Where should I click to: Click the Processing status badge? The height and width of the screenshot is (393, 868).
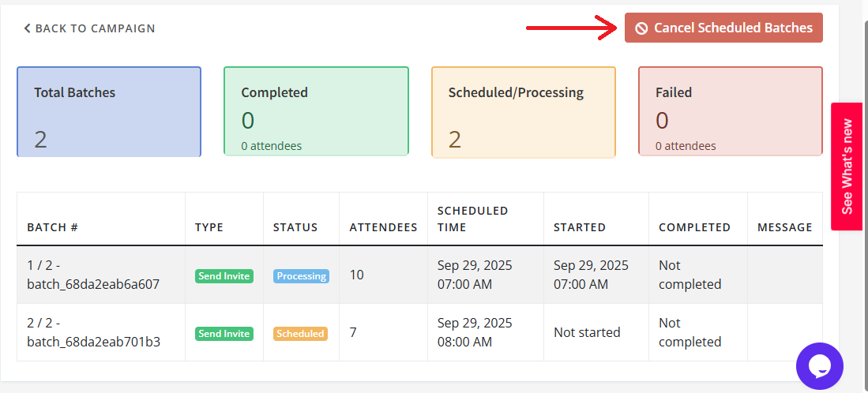pos(302,276)
